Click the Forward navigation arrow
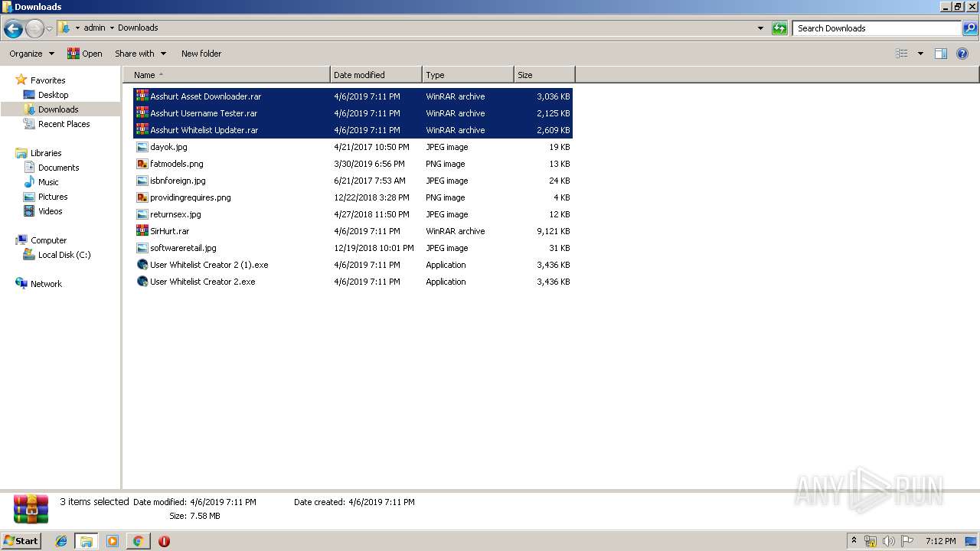This screenshot has width=980, height=551. point(34,29)
